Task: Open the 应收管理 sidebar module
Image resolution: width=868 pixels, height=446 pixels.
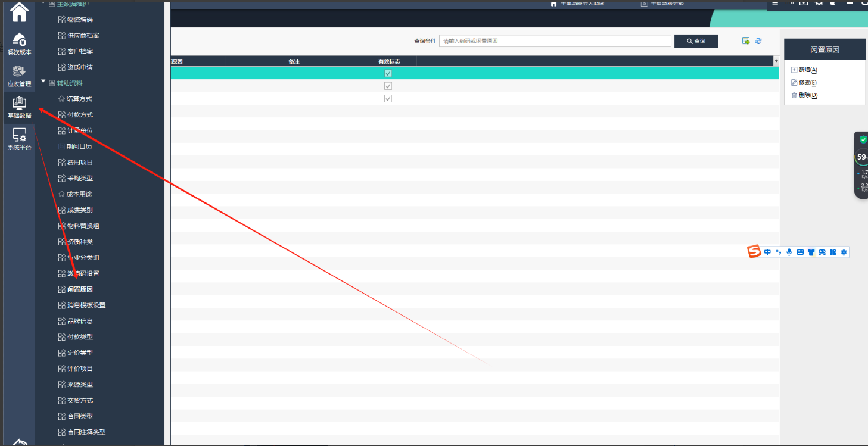Action: (x=19, y=76)
